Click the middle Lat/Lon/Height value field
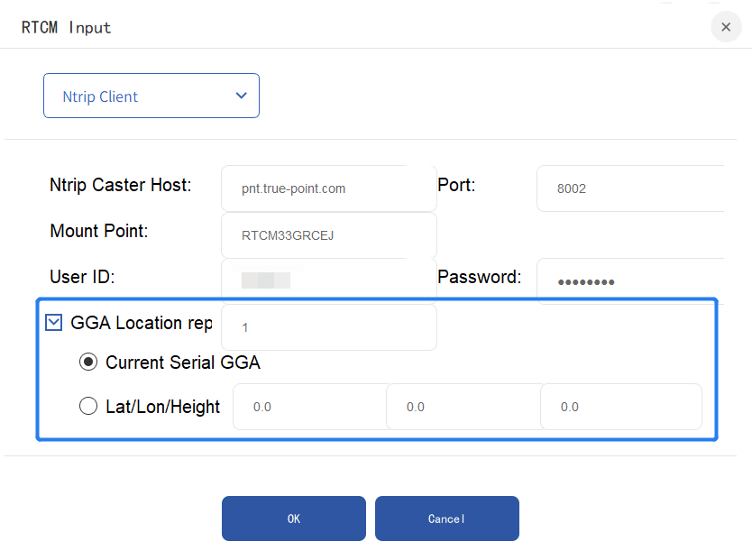752x560 pixels. (463, 407)
